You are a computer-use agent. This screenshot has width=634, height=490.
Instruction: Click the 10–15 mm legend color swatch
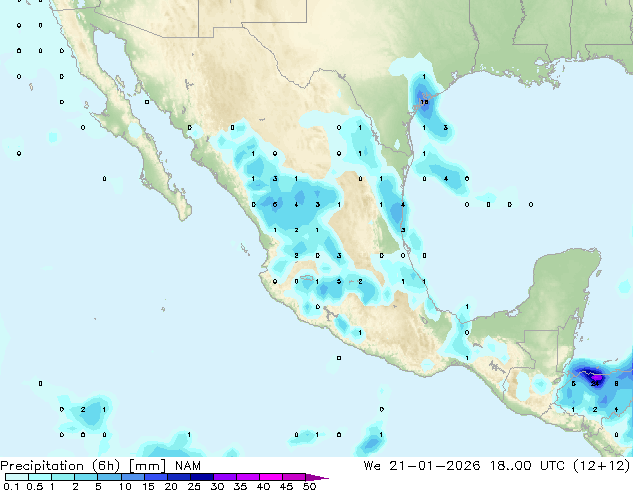132,477
